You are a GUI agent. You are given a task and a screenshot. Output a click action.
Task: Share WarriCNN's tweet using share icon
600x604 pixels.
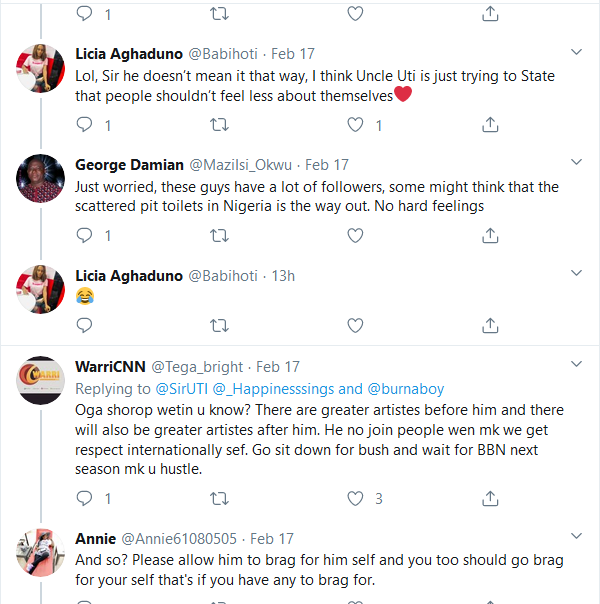(489, 498)
